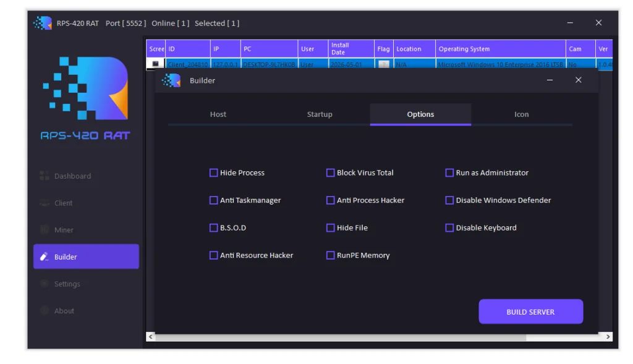Click the horizontal scrollbar's right arrow
The width and height of the screenshot is (633, 364).
point(608,337)
